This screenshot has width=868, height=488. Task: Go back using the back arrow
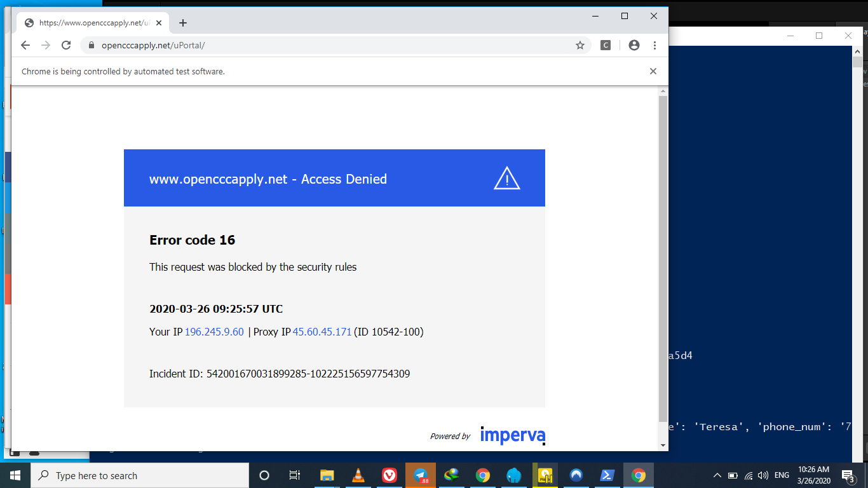pos(25,45)
